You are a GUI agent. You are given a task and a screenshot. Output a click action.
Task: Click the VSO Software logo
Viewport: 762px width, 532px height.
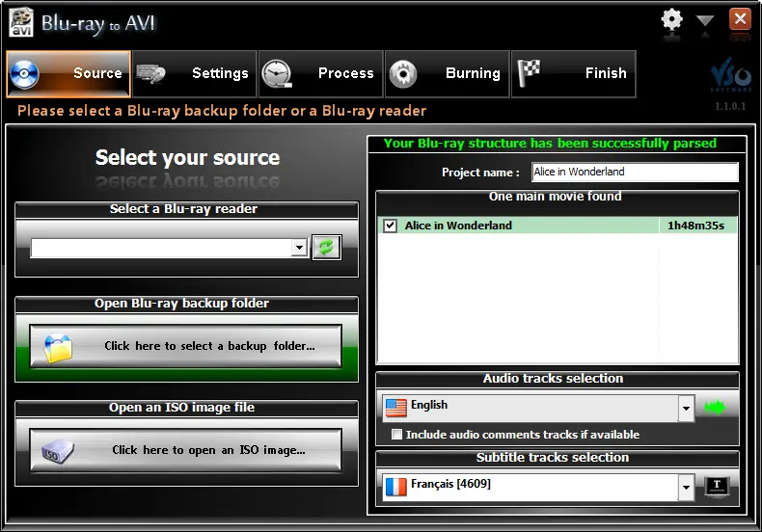tap(730, 75)
